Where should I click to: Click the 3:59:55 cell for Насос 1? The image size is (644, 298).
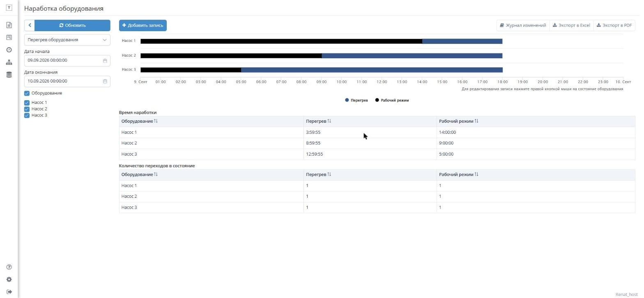pos(370,132)
